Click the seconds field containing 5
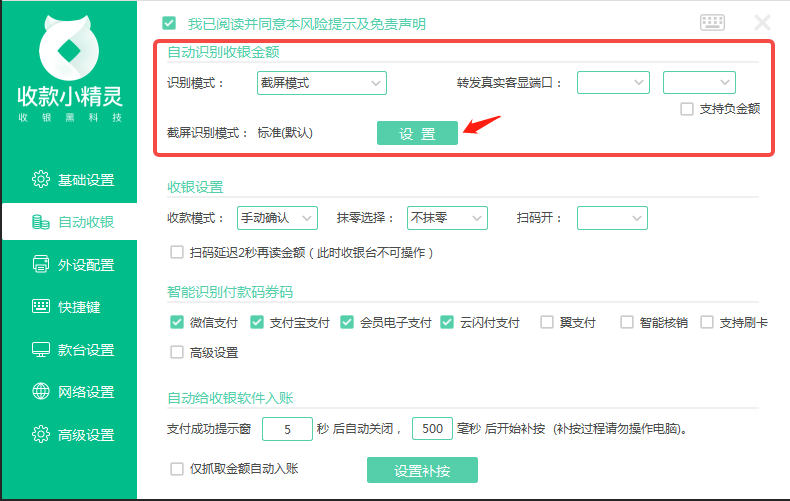Viewport: 790px width, 501px height. [x=287, y=429]
